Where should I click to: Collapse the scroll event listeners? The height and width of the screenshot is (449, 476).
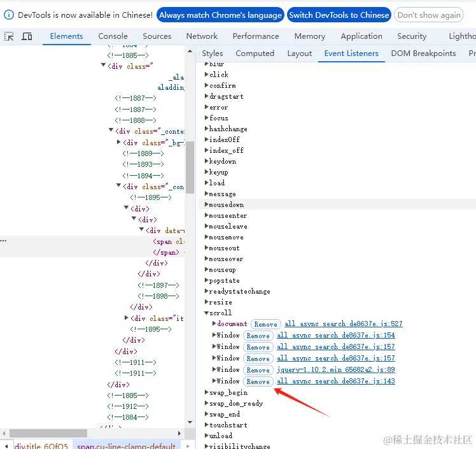(x=207, y=313)
